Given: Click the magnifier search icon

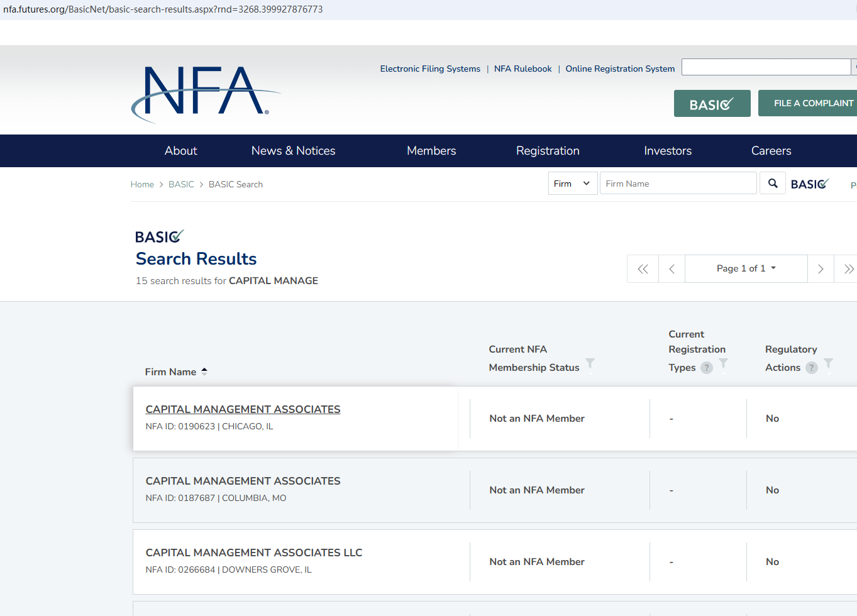Looking at the screenshot, I should 773,184.
